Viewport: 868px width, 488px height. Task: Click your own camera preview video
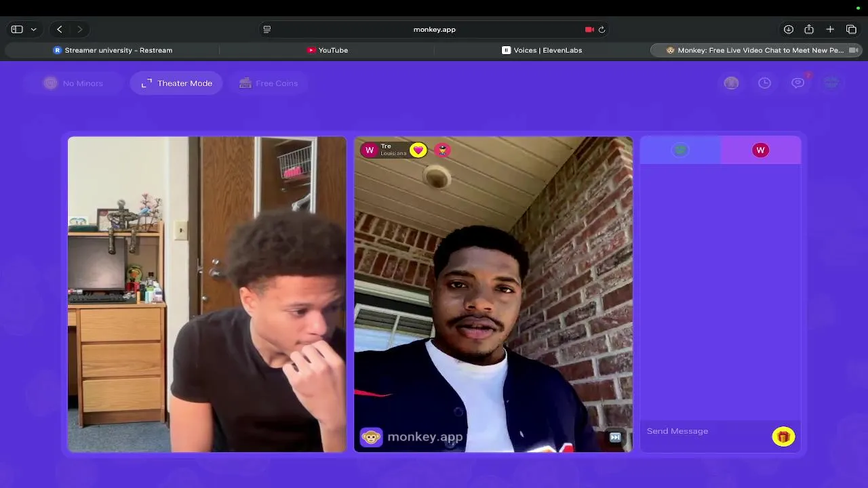[x=207, y=294]
